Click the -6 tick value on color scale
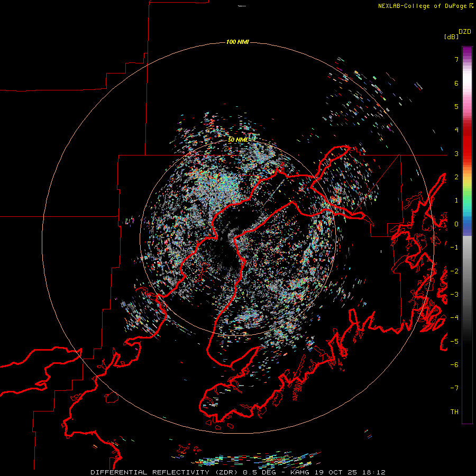This screenshot has height=476, width=476. tap(454, 364)
